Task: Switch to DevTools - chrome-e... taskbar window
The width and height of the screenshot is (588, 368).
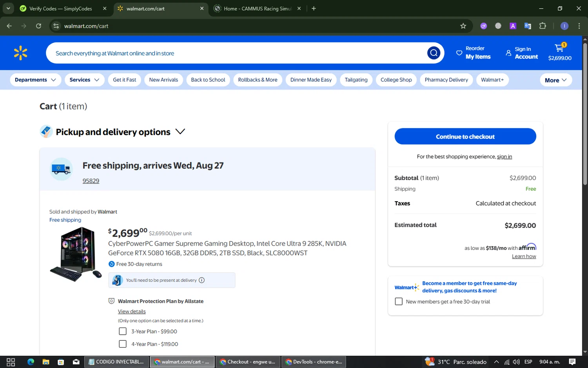Action: [314, 362]
